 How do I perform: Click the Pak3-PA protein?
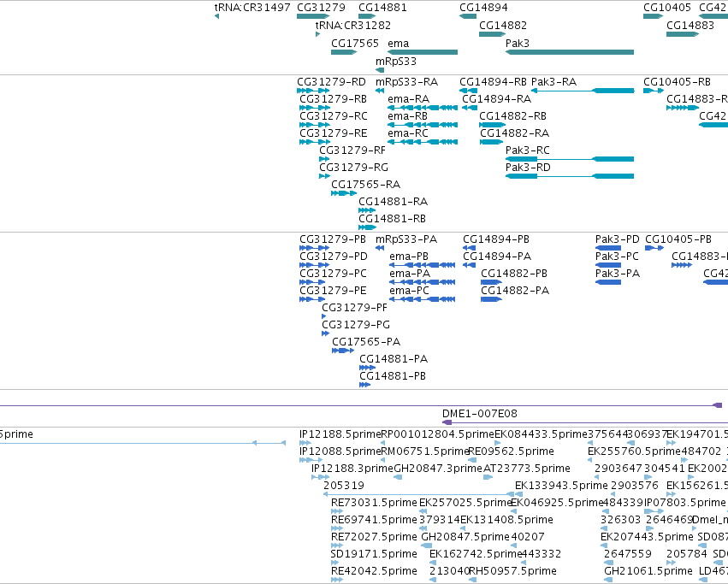coord(608,282)
